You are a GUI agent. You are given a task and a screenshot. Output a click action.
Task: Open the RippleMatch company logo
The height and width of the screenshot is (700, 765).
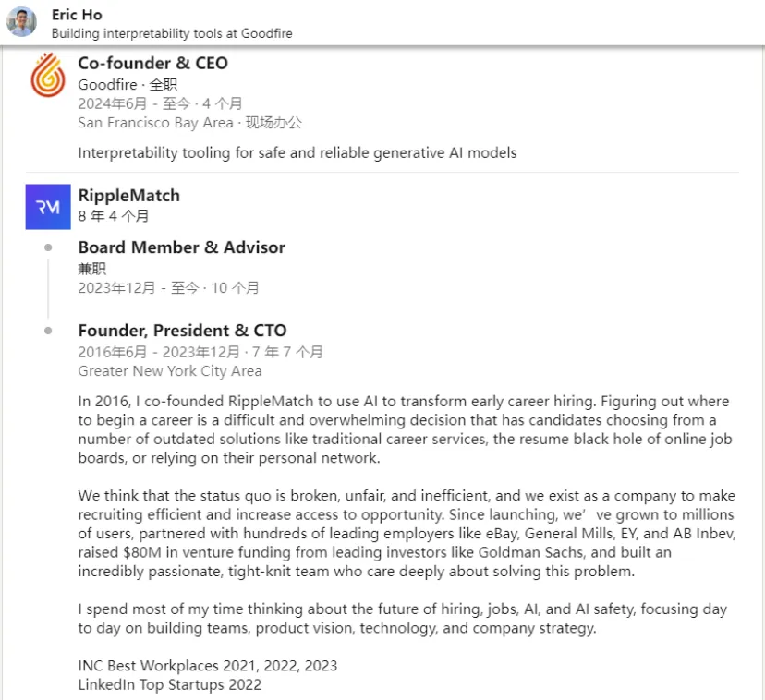click(x=48, y=207)
